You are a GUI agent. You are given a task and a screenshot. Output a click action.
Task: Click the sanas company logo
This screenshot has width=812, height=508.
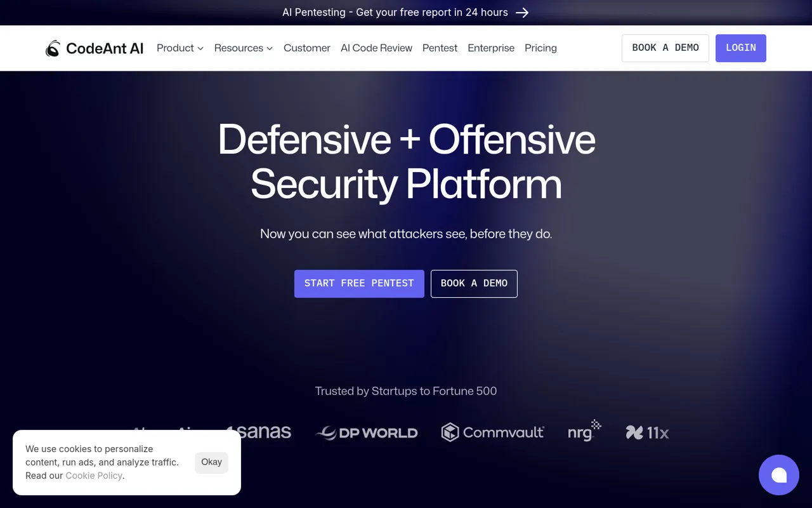[259, 432]
